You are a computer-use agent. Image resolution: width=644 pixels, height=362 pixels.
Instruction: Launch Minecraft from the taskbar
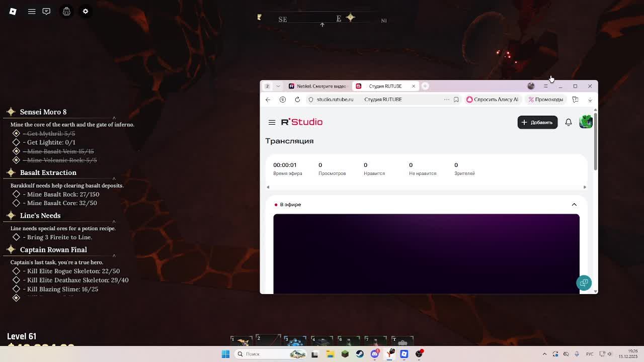(345, 354)
